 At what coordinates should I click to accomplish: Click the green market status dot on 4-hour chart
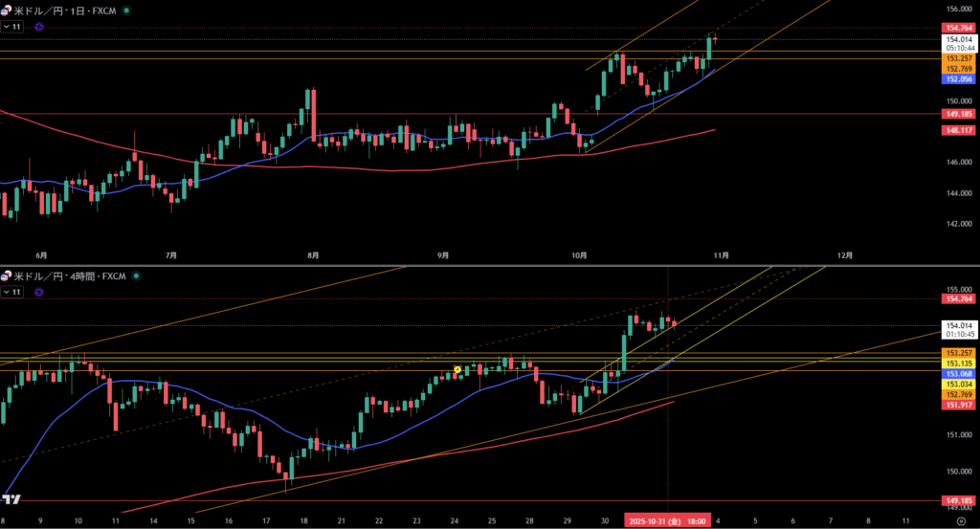[x=136, y=276]
